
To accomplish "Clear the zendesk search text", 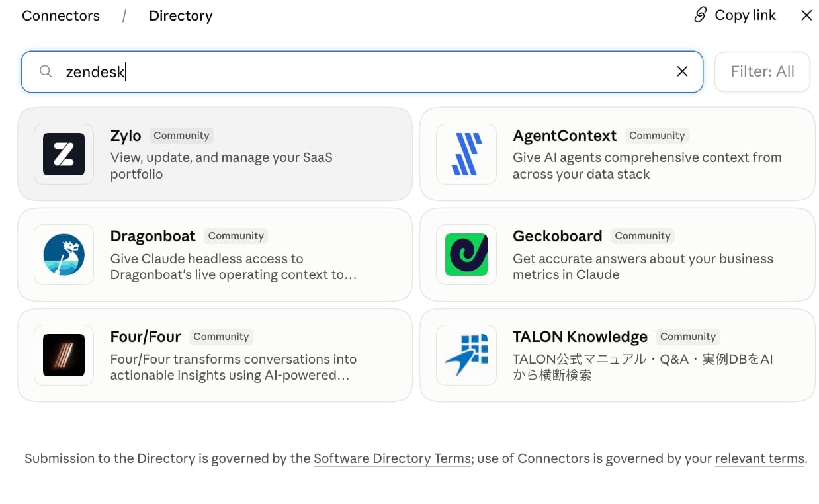I will pos(682,71).
